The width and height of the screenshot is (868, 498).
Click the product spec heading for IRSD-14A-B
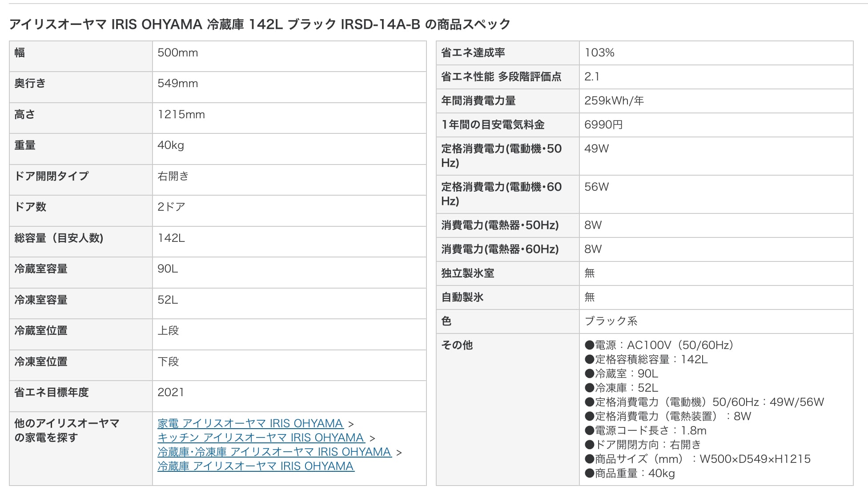click(x=260, y=24)
